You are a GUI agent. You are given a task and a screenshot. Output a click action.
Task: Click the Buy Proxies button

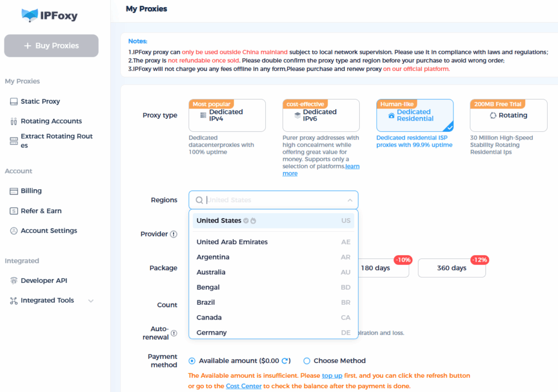pyautogui.click(x=51, y=46)
